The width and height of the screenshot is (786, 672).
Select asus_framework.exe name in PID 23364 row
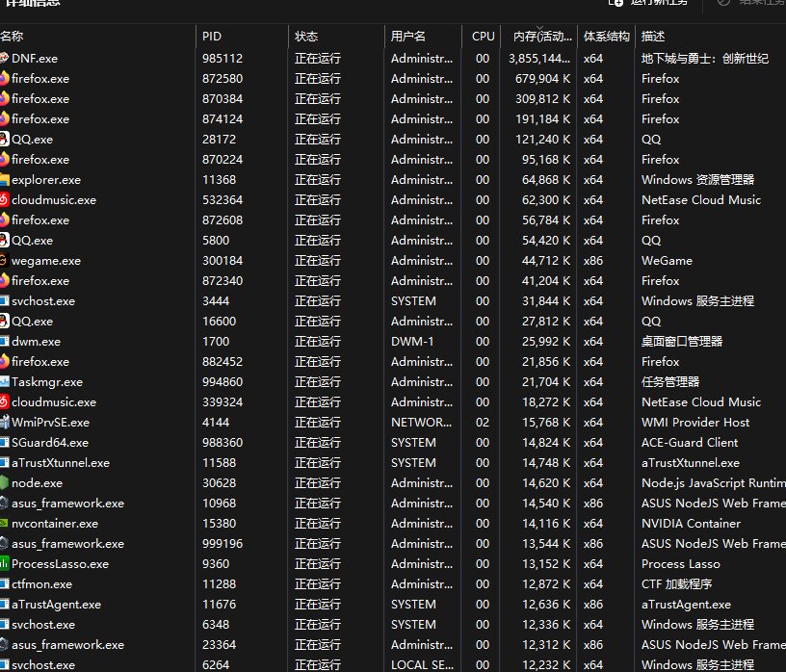[x=67, y=644]
